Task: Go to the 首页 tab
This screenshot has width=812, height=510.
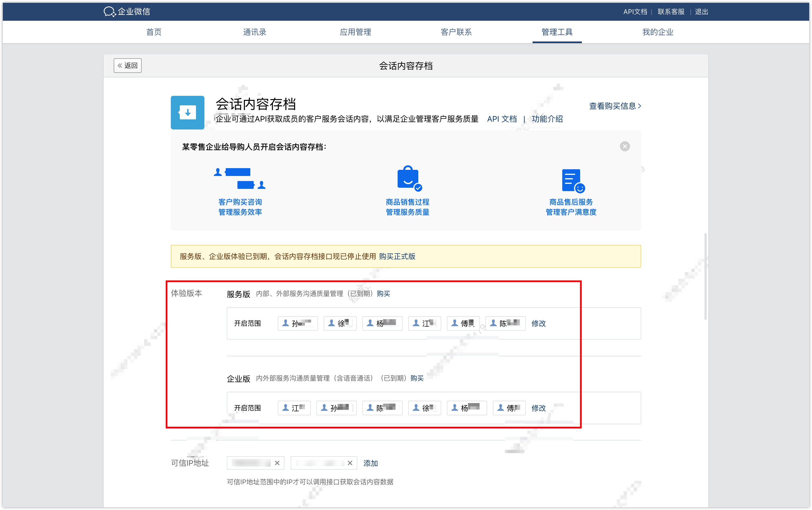Action: click(154, 32)
